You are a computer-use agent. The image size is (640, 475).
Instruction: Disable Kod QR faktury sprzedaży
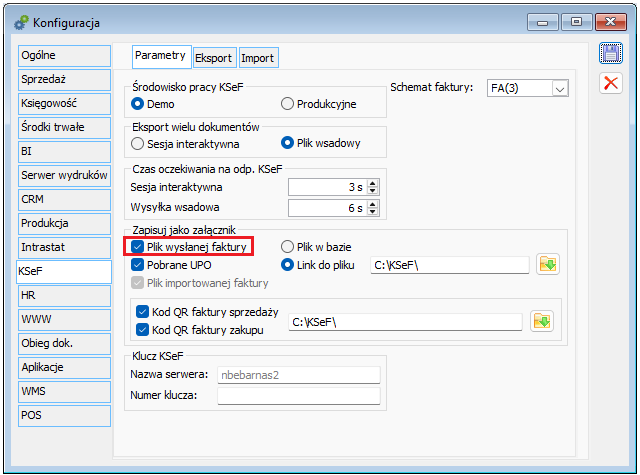tap(143, 312)
